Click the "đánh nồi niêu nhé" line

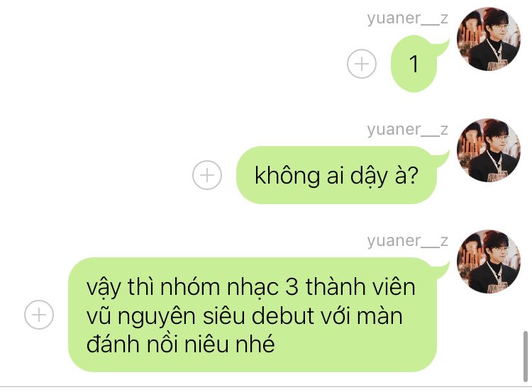180,345
